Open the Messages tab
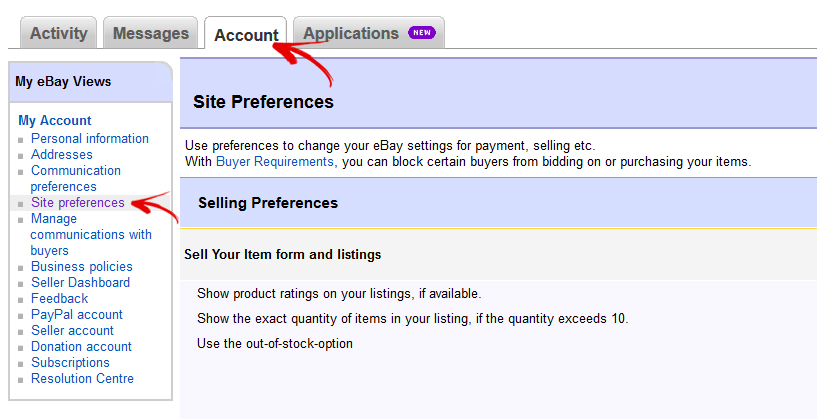This screenshot has height=419, width=817. (151, 33)
